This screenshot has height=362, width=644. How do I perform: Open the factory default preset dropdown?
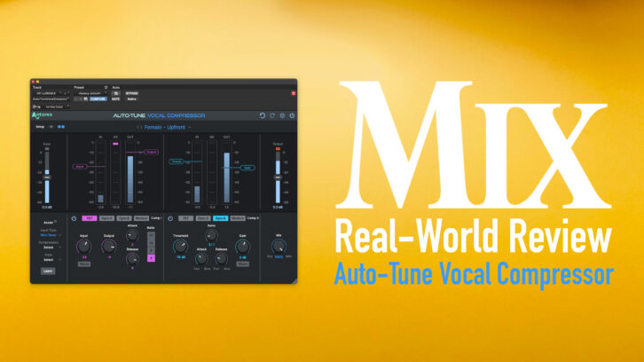point(90,93)
